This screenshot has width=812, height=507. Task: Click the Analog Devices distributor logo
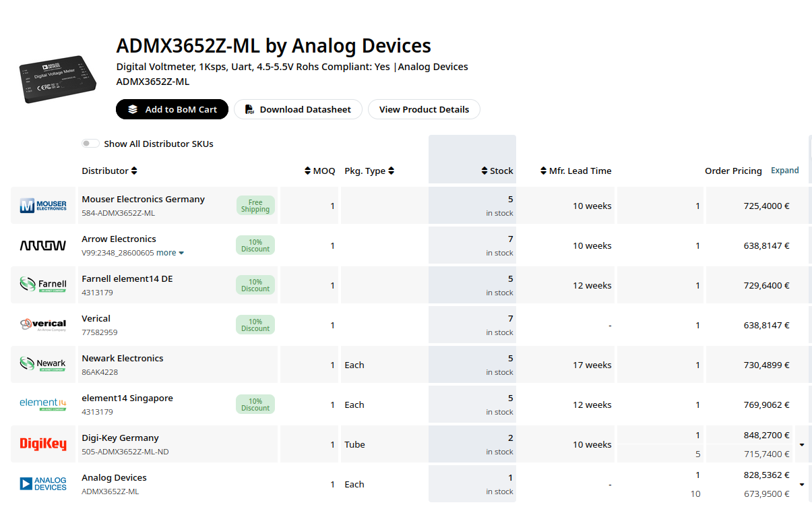pyautogui.click(x=43, y=484)
